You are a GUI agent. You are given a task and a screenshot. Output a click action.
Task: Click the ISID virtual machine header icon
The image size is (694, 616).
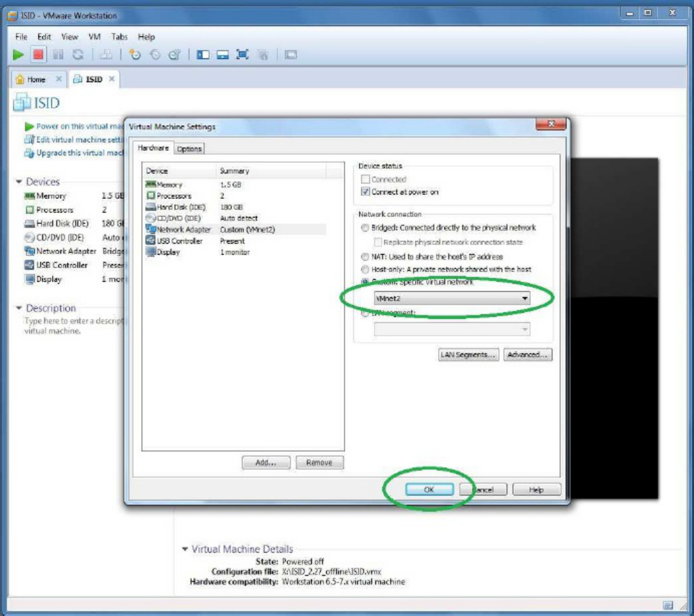(22, 102)
